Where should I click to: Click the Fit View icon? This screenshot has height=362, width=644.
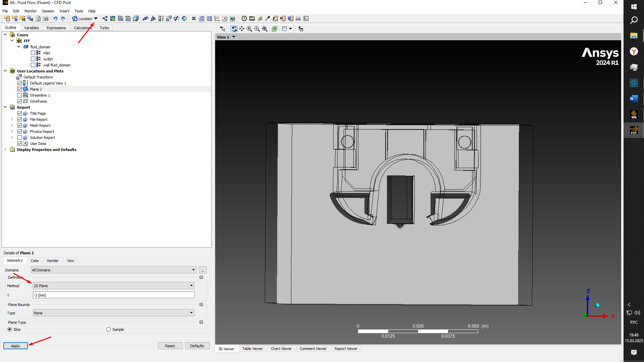coord(265,29)
